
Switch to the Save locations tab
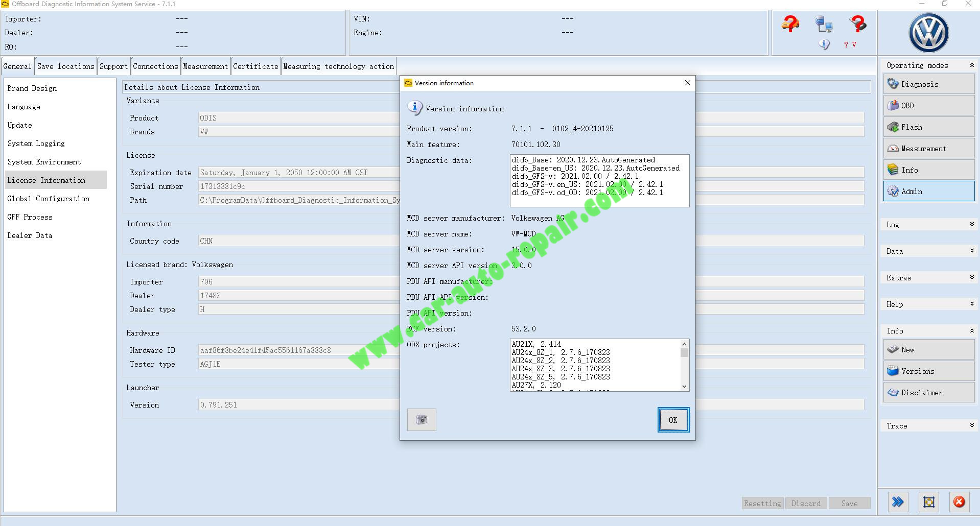[x=66, y=66]
